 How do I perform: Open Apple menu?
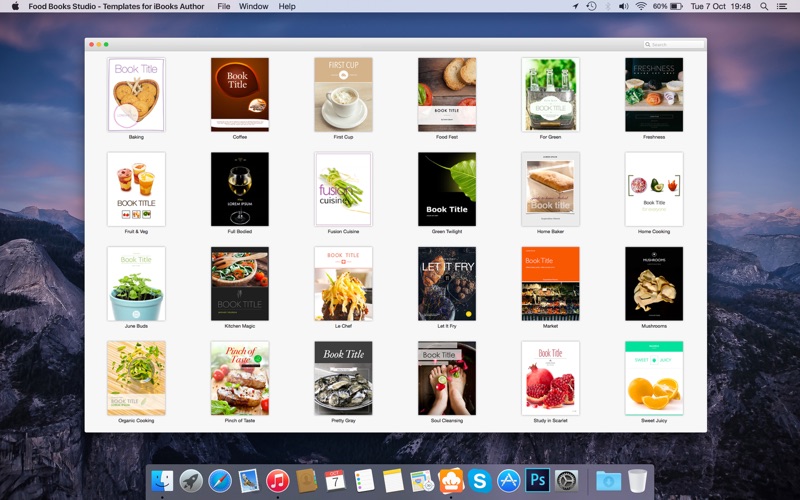coord(15,6)
